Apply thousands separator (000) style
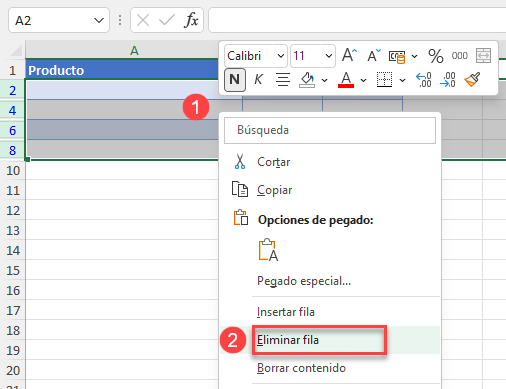 (460, 56)
